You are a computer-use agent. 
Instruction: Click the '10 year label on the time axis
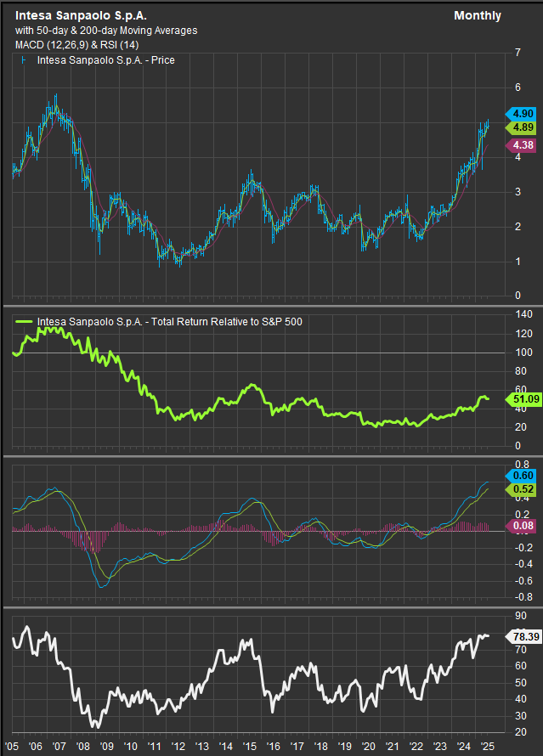pyautogui.click(x=131, y=747)
